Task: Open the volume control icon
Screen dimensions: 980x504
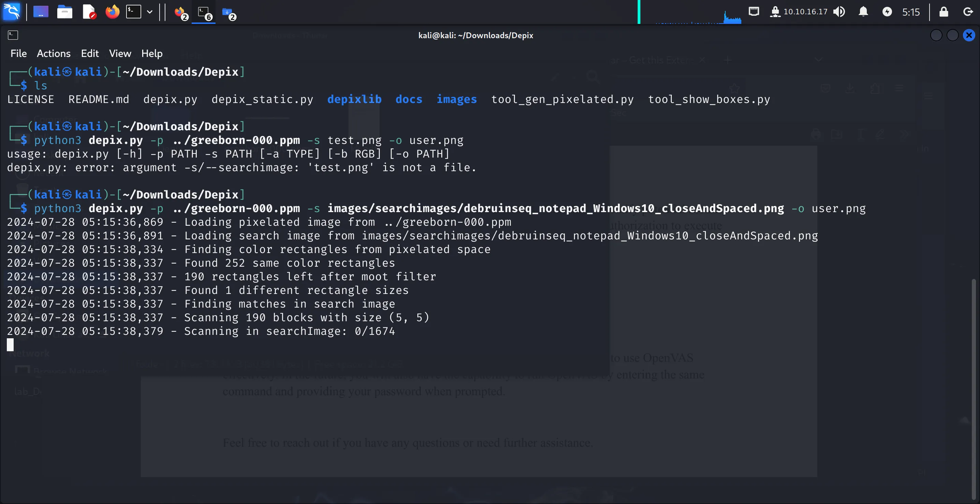Action: click(839, 12)
